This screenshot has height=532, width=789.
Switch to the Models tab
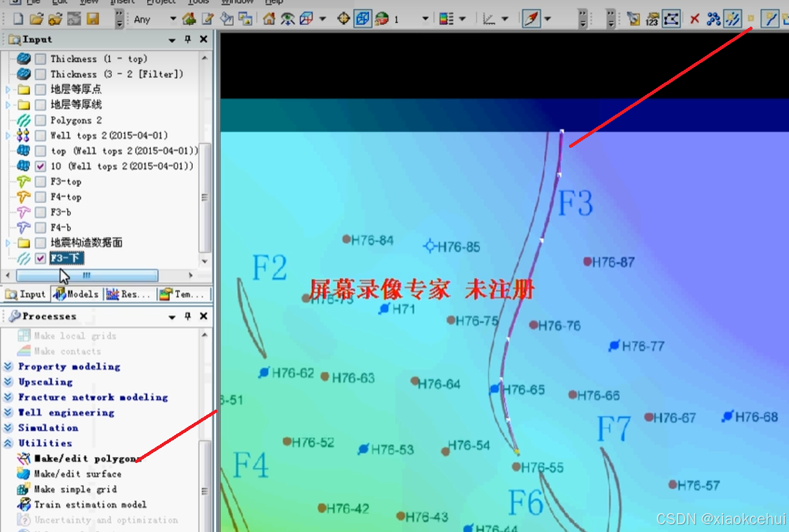(x=76, y=294)
